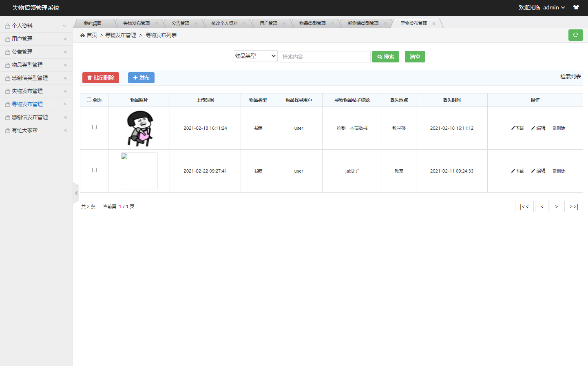Image resolution: width=588 pixels, height=366 pixels.
Task: Click the white shirt icon in the top bar
Action: 576,7
